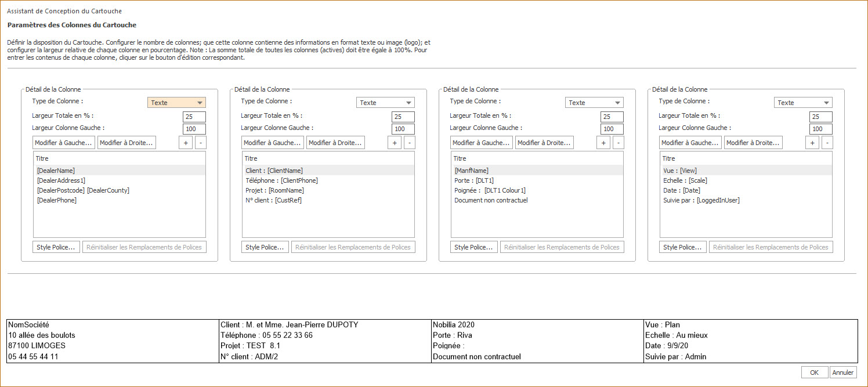
Task: Click 'Vue : Plan' in the preview
Action: click(662, 325)
